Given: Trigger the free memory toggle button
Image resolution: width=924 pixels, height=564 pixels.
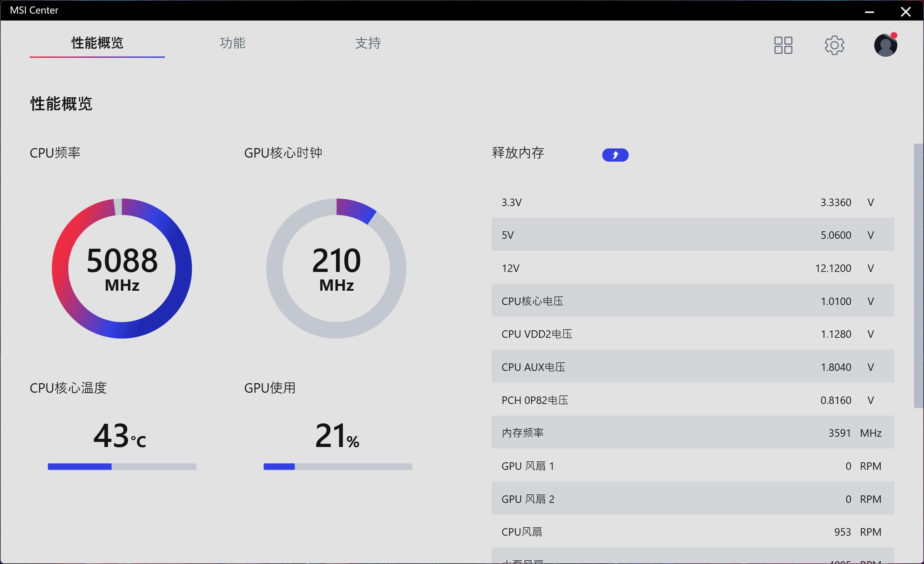Looking at the screenshot, I should point(615,155).
